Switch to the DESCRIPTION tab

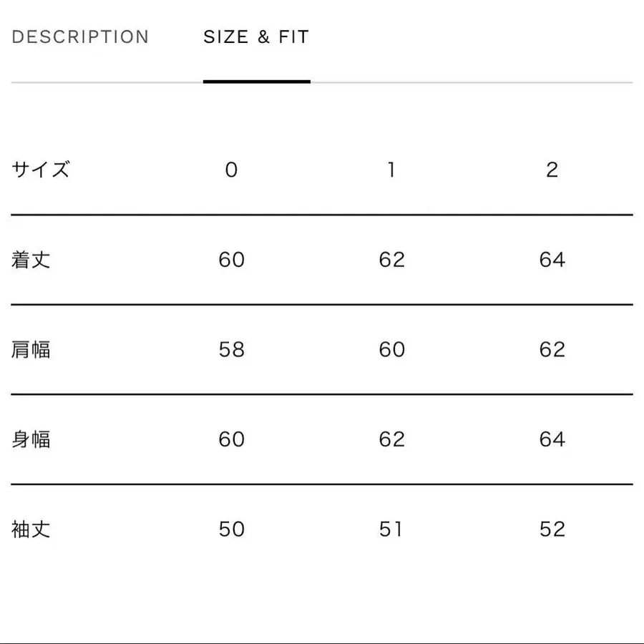pos(80,37)
